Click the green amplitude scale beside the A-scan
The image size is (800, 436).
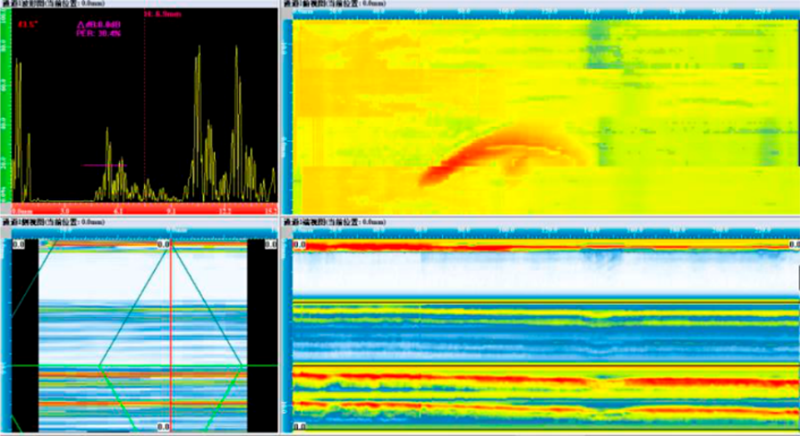click(x=4, y=110)
